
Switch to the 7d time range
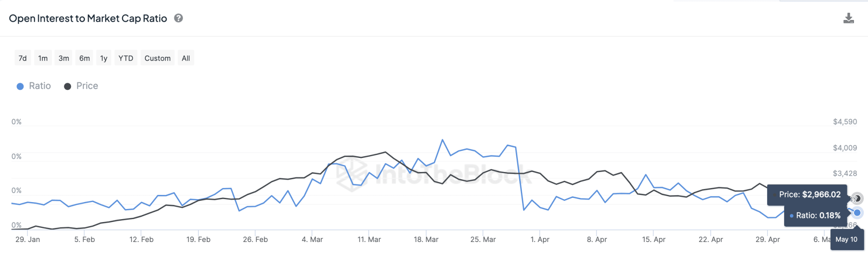click(x=22, y=58)
